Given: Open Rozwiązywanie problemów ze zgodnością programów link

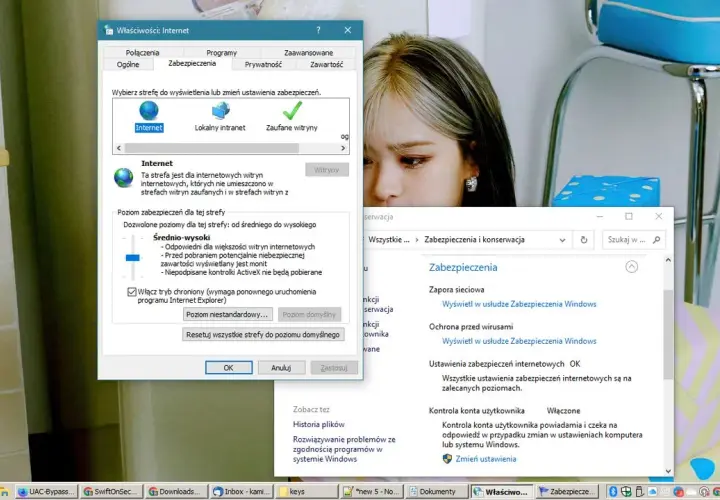Looking at the screenshot, I should click(x=344, y=449).
